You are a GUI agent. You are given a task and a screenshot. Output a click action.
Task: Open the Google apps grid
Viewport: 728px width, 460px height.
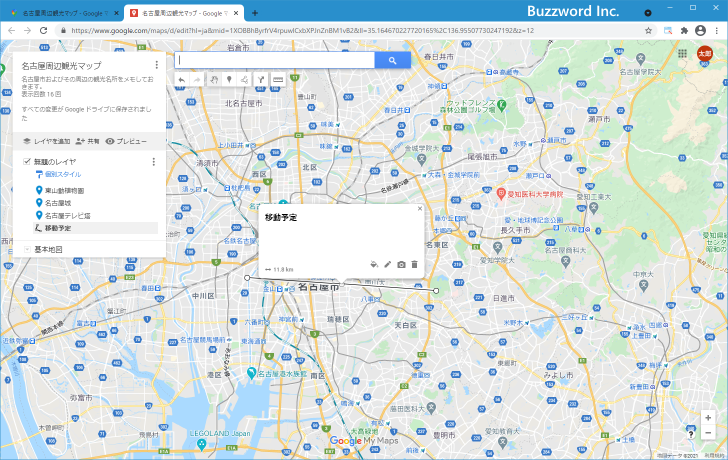point(682,53)
